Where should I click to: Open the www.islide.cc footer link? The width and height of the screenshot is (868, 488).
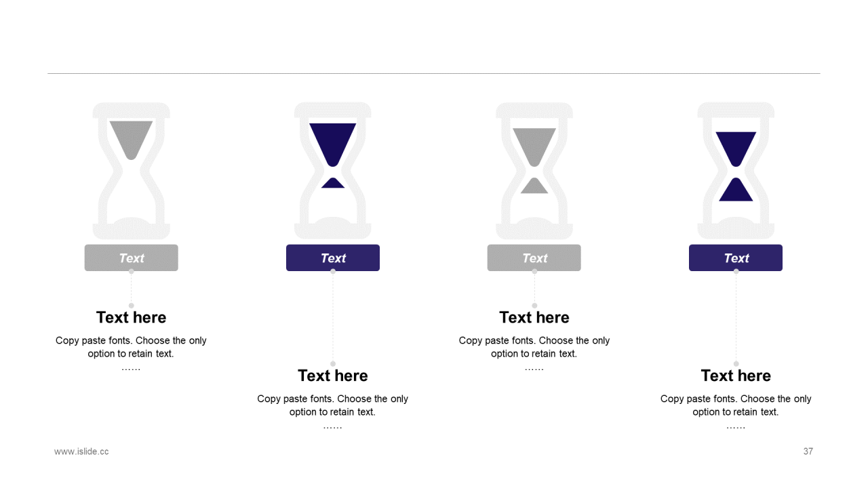[81, 451]
